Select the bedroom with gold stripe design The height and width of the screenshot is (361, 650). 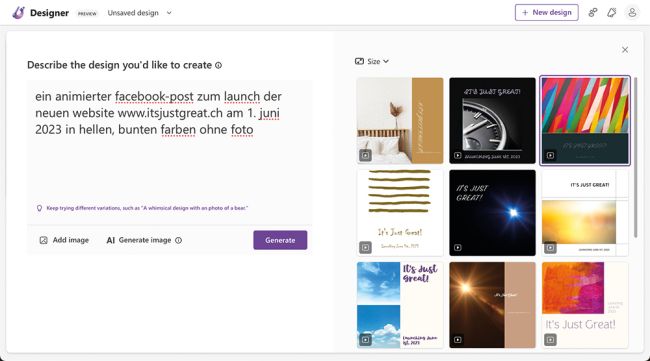point(400,121)
